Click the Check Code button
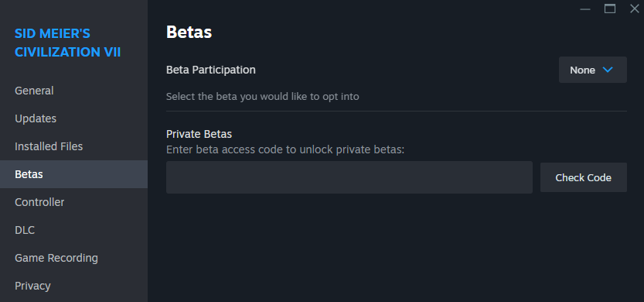 tap(583, 177)
